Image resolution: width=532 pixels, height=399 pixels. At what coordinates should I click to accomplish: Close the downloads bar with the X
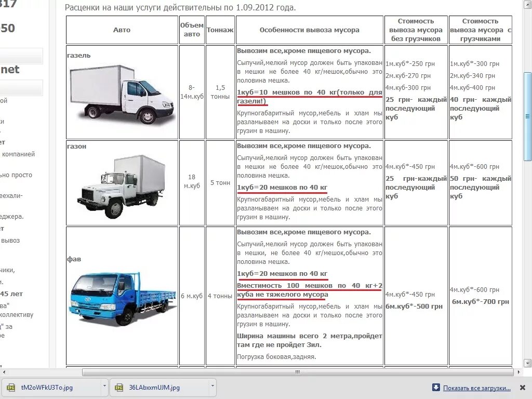523,388
